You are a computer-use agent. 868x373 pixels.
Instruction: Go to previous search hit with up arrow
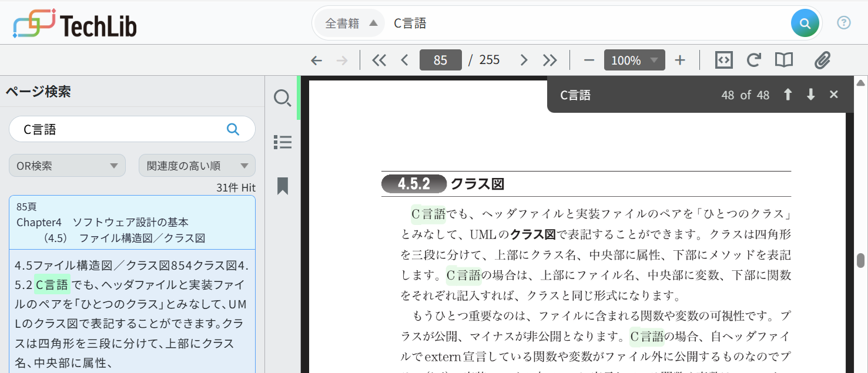pyautogui.click(x=787, y=94)
